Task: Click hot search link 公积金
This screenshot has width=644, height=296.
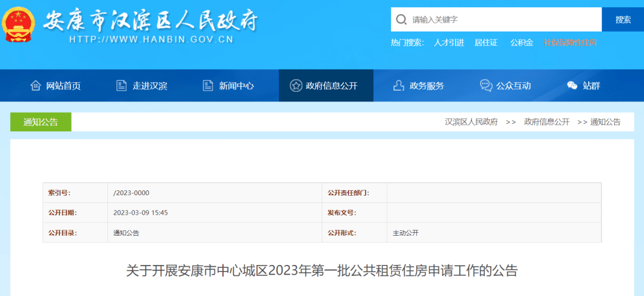Action: [x=522, y=42]
